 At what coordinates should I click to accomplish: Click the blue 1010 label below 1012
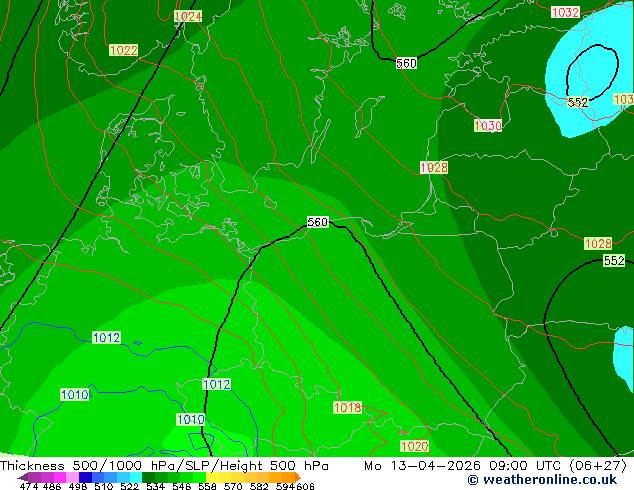pos(190,419)
